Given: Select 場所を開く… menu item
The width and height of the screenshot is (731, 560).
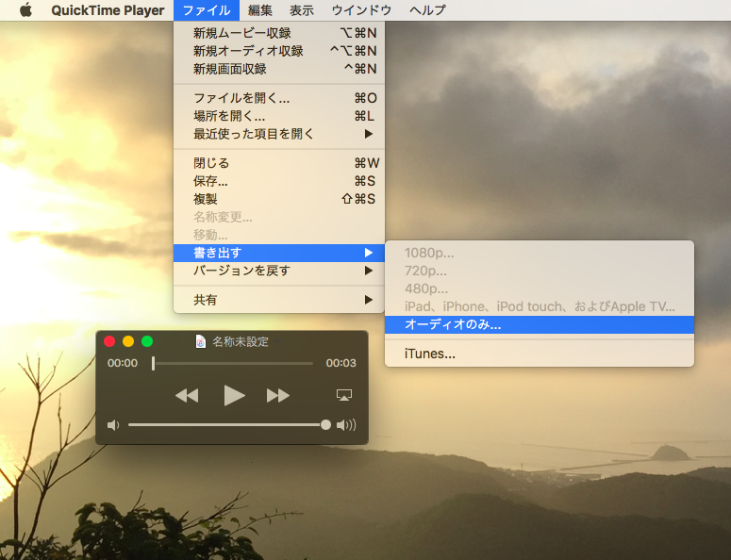Looking at the screenshot, I should 279,116.
